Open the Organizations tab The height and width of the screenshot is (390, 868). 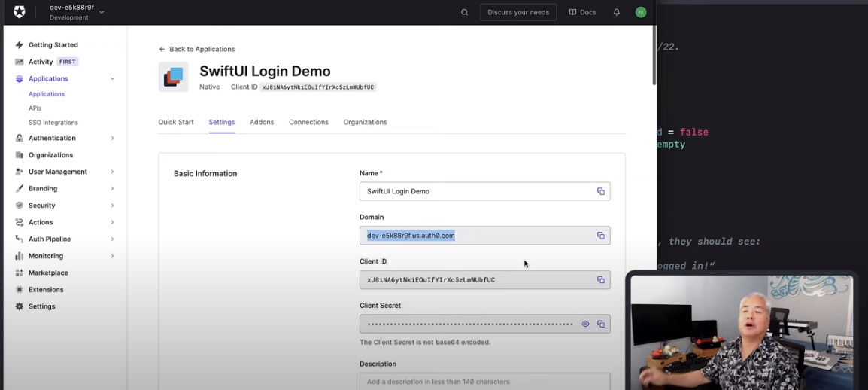pos(365,122)
